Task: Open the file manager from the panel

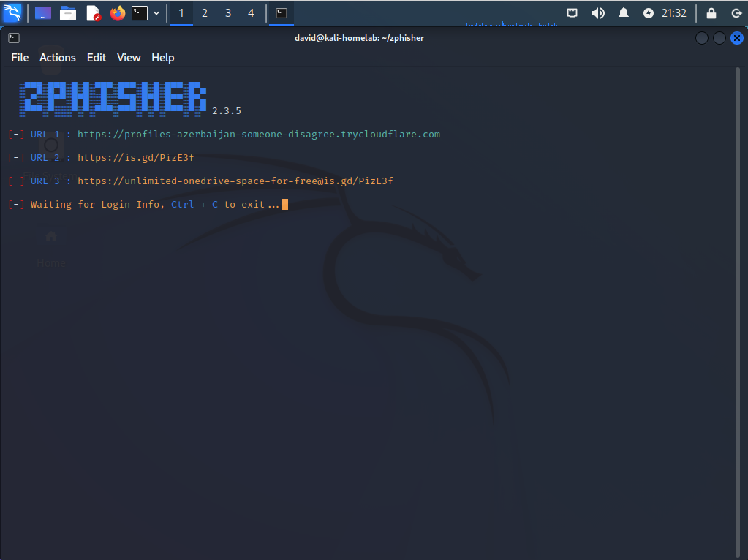Action: click(x=68, y=13)
